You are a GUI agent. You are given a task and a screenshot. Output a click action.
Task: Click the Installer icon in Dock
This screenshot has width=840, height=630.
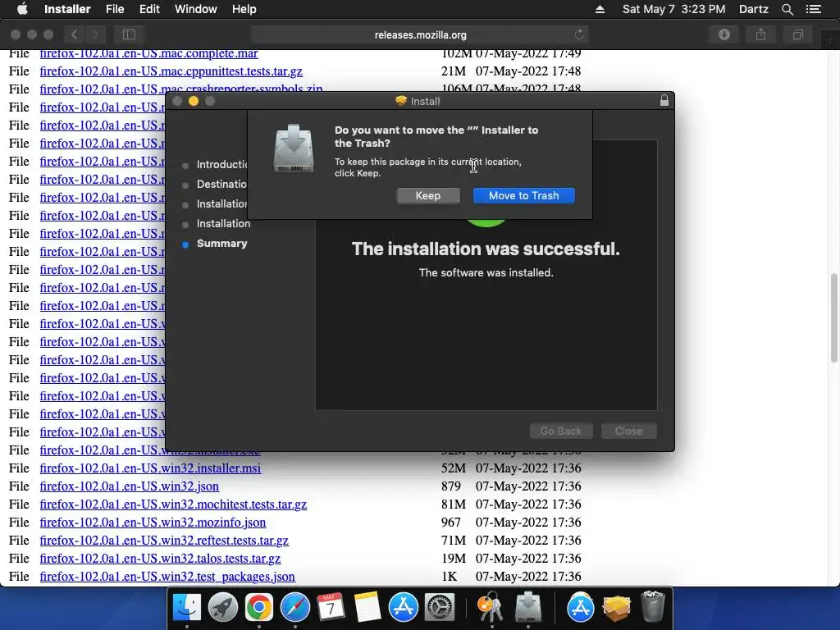(528, 606)
